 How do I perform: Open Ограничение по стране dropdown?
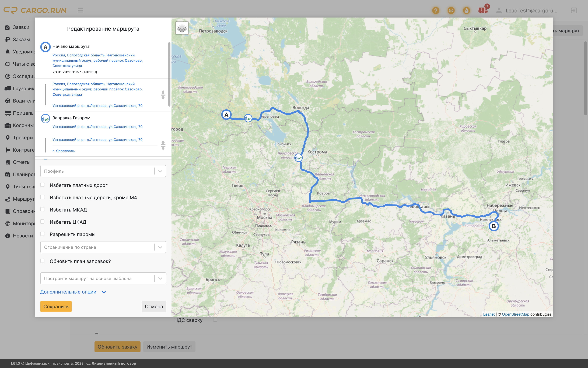(x=103, y=247)
